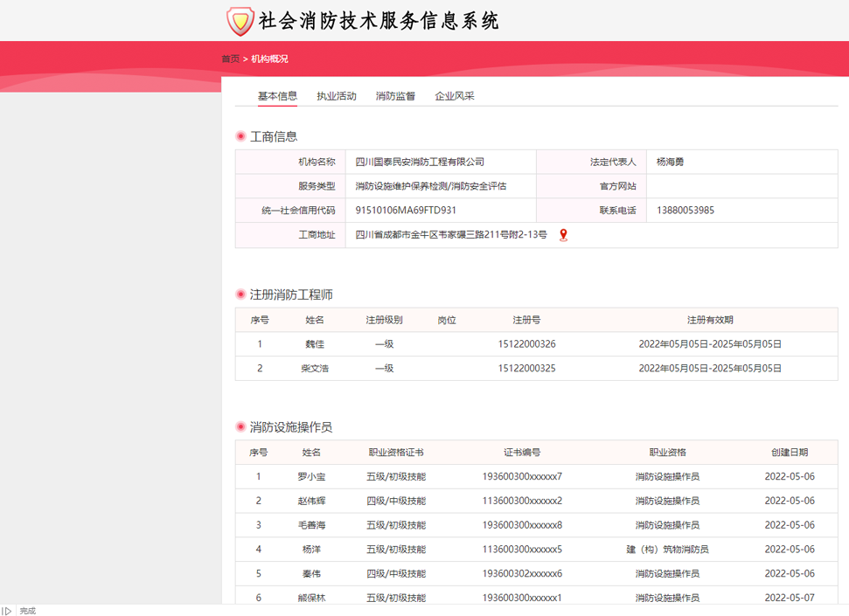
Task: Click the credit code 91510106MA69FTD931
Action: 406,210
